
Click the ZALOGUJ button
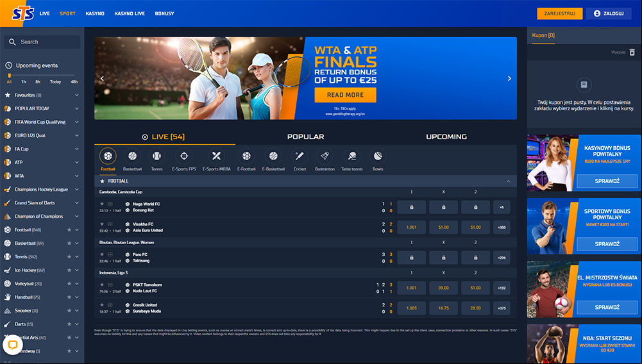coord(609,13)
